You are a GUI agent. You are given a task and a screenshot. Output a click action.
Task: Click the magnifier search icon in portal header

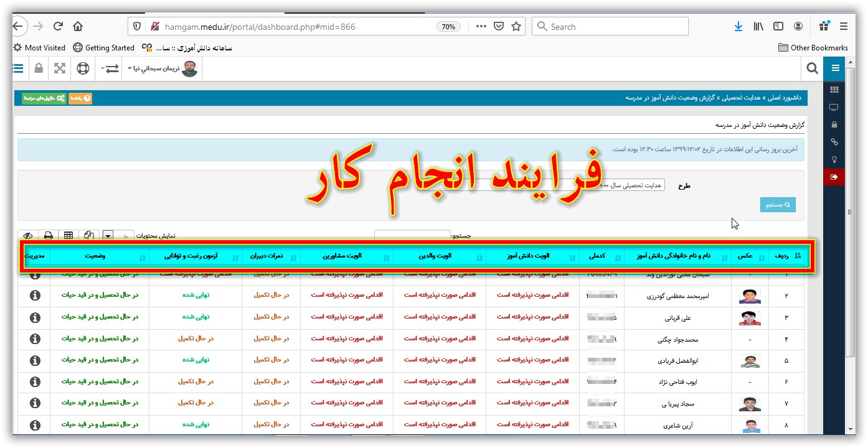point(812,68)
